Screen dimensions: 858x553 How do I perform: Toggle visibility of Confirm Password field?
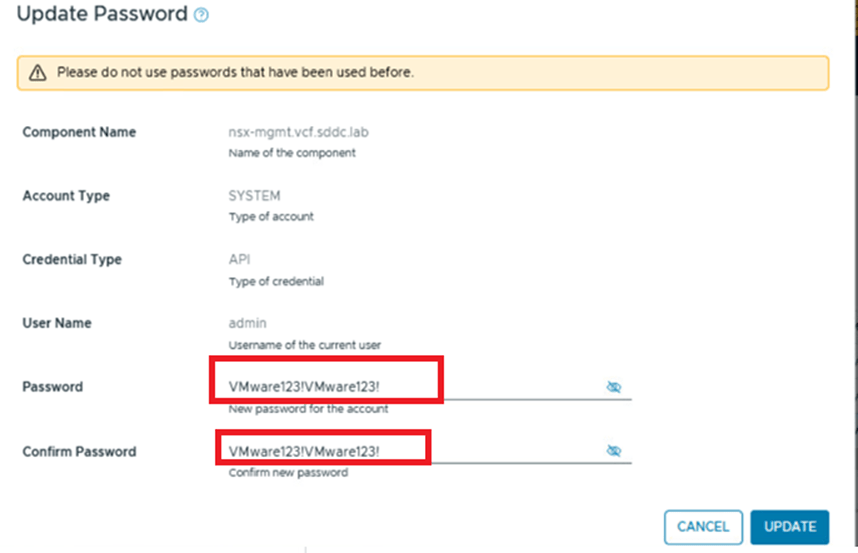(614, 451)
